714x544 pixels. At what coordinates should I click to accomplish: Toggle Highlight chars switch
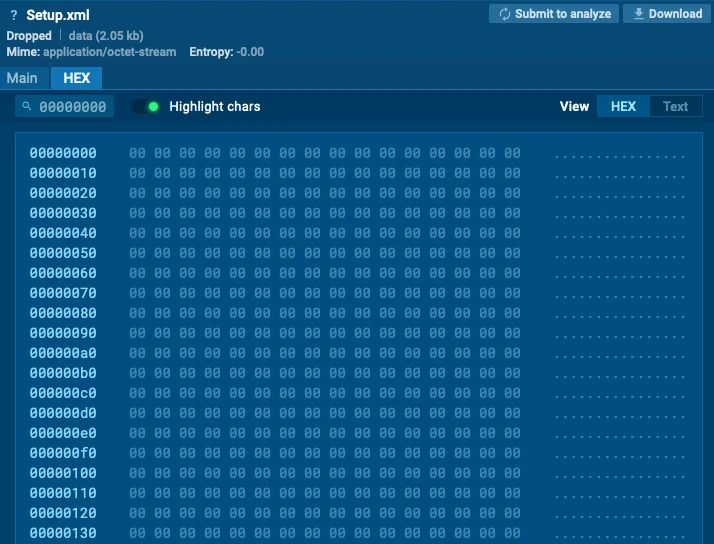point(146,107)
